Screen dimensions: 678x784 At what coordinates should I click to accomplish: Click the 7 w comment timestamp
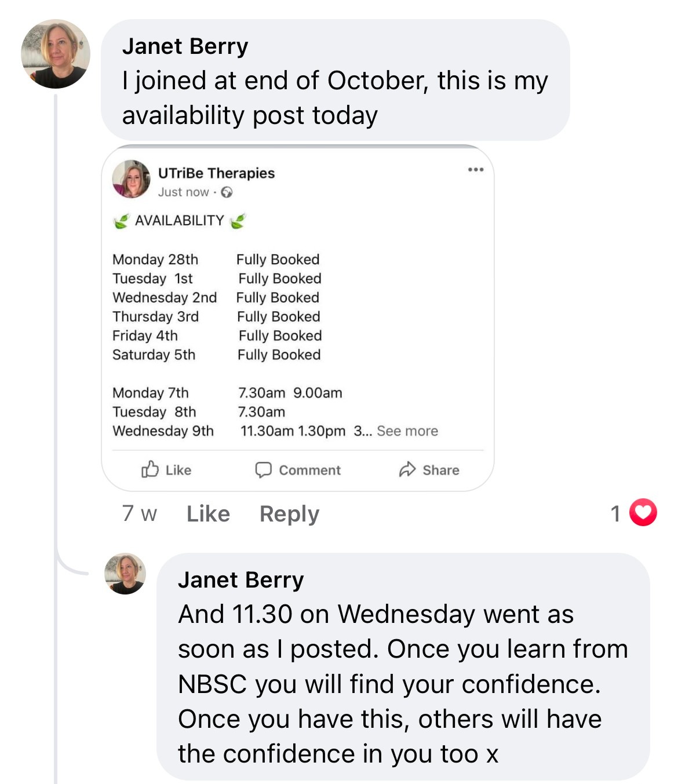(x=139, y=514)
